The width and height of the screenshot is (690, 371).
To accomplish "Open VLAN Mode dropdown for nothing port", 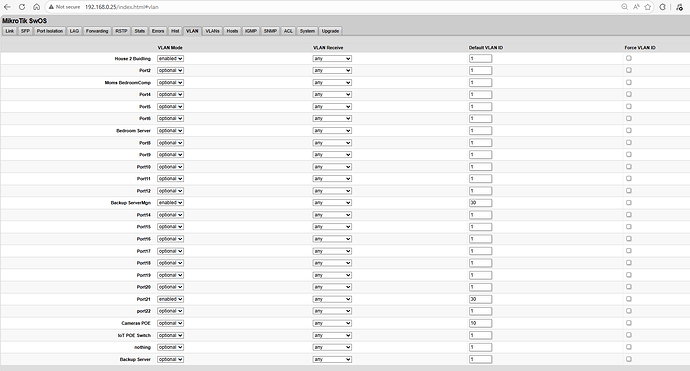I will pyautogui.click(x=170, y=347).
